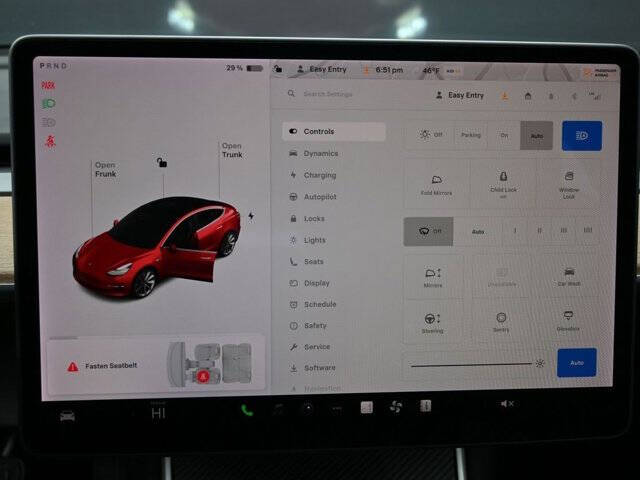Tap the Bluetooth icon in settings header
Image resolution: width=640 pixels, height=480 pixels.
(x=574, y=97)
